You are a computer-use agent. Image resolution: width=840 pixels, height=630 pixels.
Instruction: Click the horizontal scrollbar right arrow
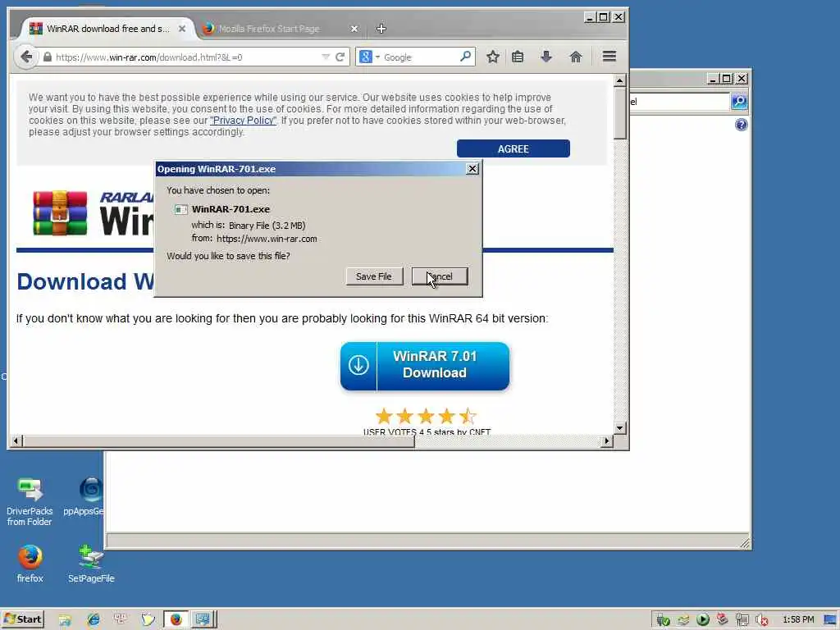606,441
